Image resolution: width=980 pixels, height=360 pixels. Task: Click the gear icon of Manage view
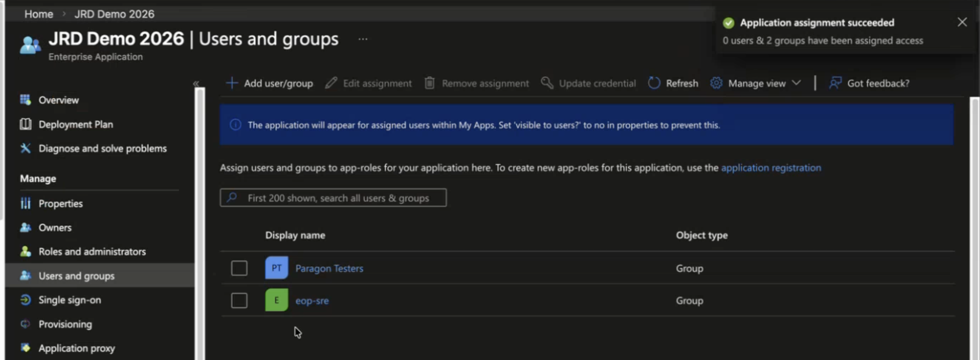tap(716, 83)
